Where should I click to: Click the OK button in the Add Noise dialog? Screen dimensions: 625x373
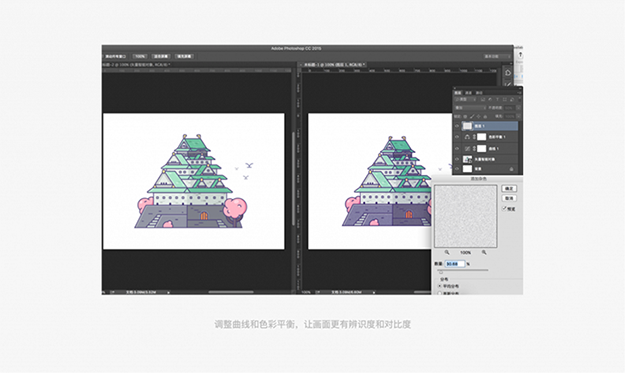click(509, 188)
